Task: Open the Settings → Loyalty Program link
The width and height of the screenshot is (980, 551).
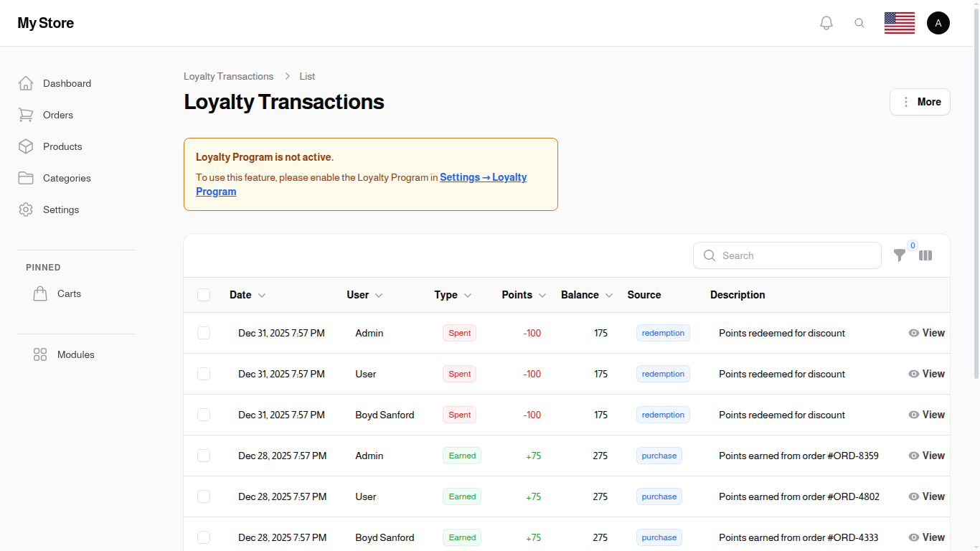Action: point(483,177)
